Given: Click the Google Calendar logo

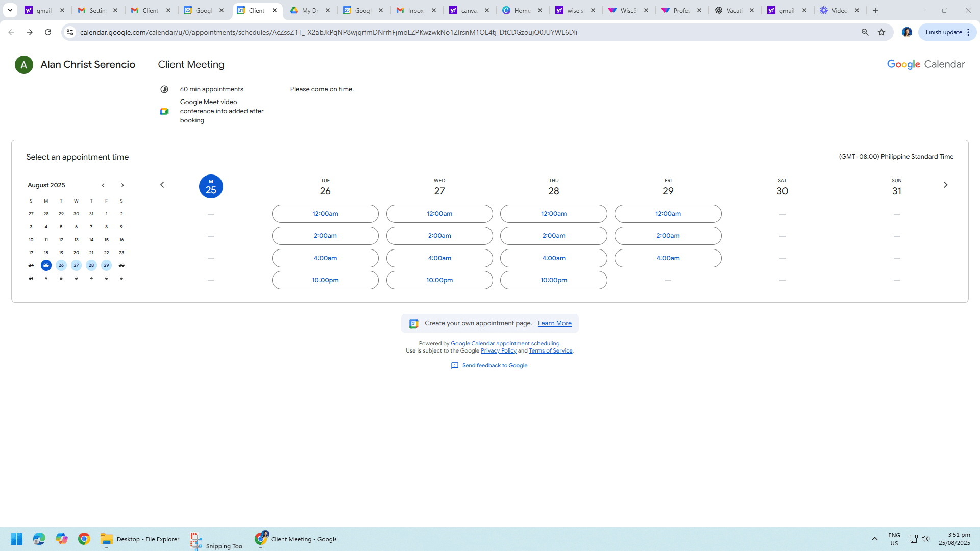Looking at the screenshot, I should click(x=925, y=64).
